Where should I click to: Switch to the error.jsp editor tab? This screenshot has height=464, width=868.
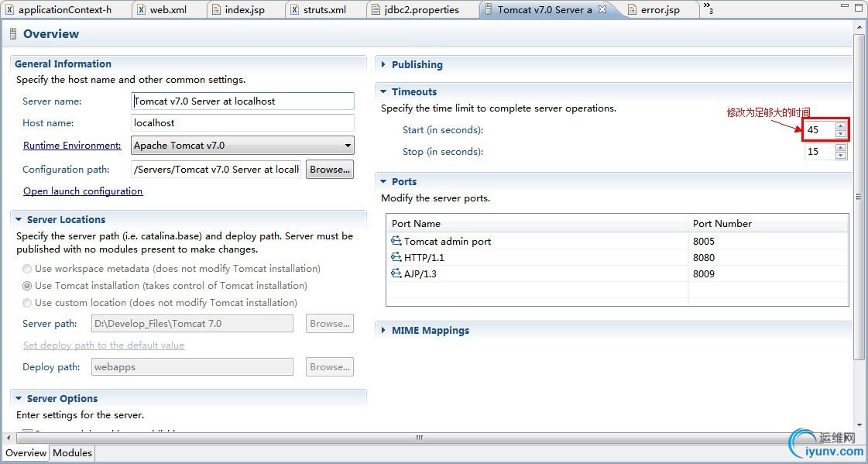[660, 10]
